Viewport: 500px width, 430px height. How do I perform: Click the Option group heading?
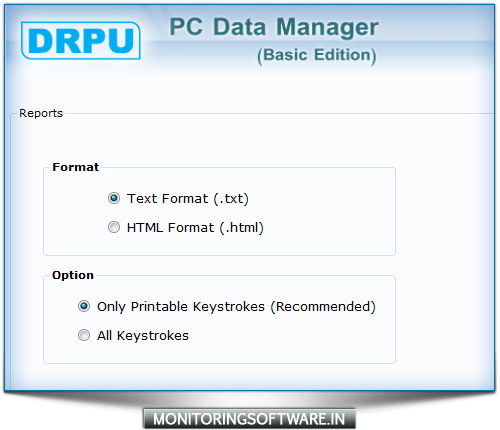(x=73, y=275)
